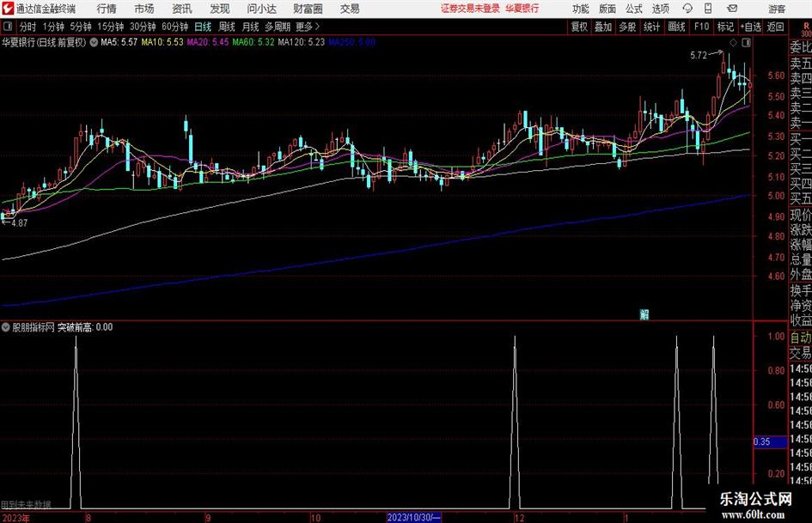This screenshot has height=523, width=812.
Task: Switch to 5分钟 period
Action: [80, 27]
